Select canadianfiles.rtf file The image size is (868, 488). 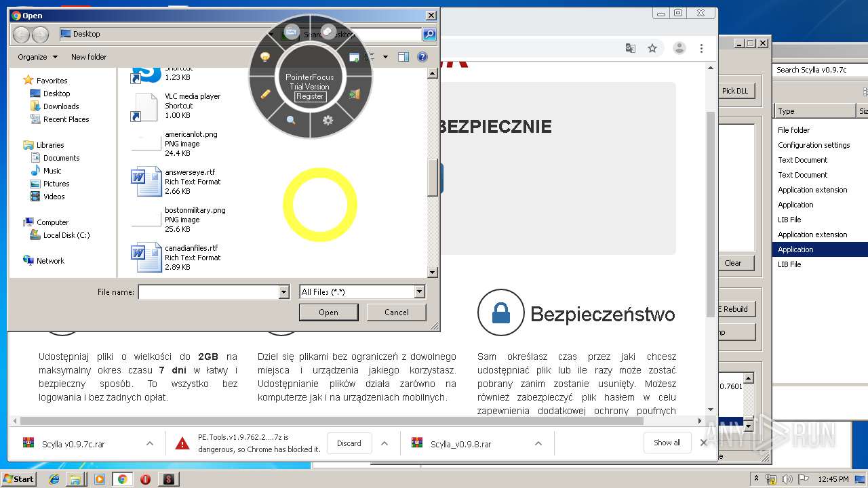(x=176, y=258)
